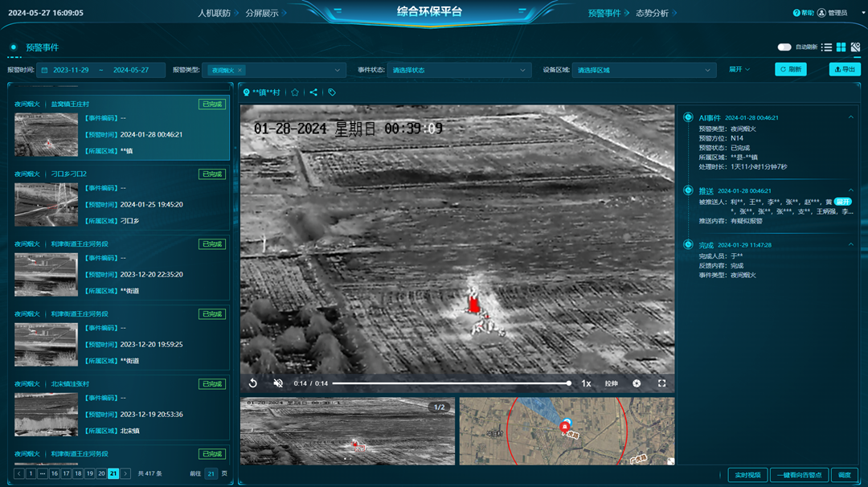Unmute the video audio
The height and width of the screenshot is (487, 868).
(x=278, y=383)
